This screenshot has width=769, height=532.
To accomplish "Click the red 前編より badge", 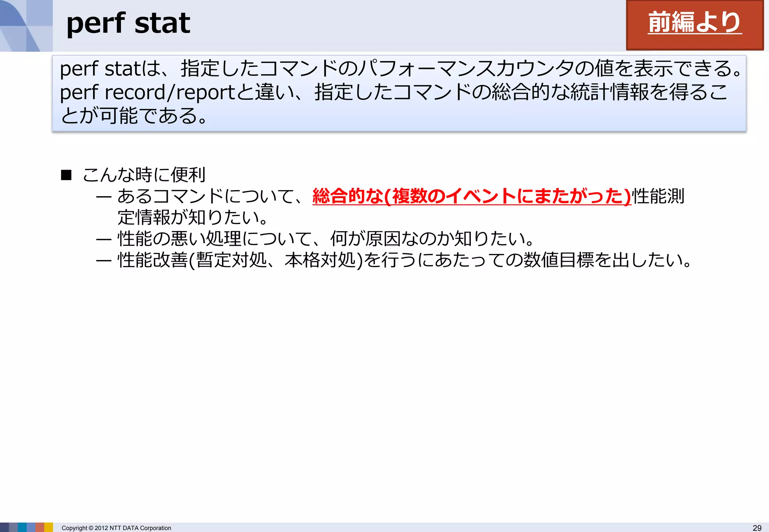I will (x=695, y=25).
